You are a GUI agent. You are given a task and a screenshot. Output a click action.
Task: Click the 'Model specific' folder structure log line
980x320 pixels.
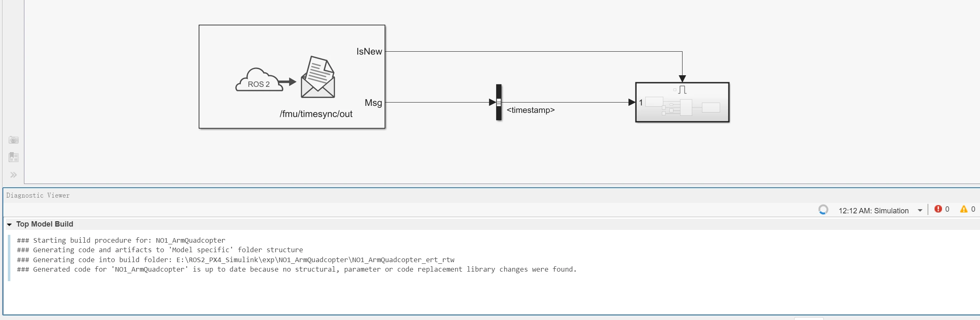pos(160,250)
